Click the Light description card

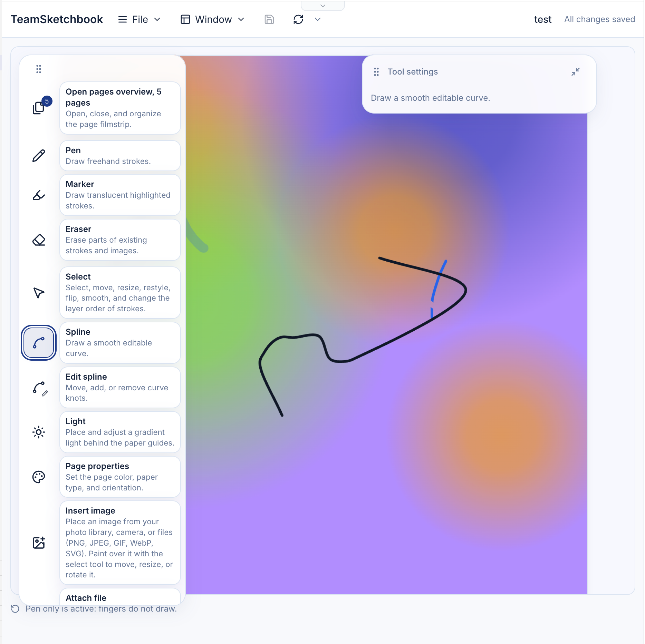pyautogui.click(x=120, y=432)
